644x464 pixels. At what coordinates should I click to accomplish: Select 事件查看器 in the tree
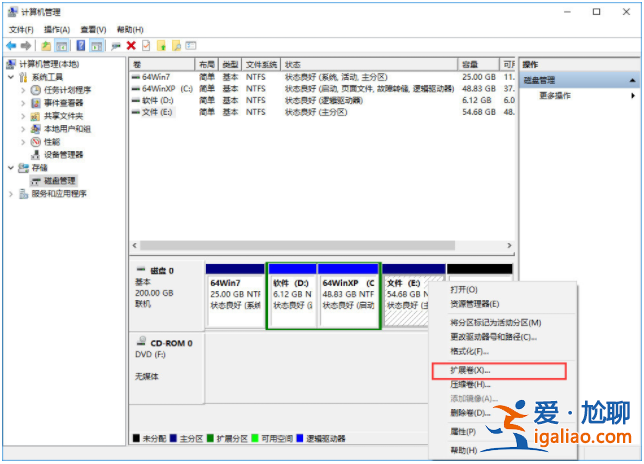tap(64, 103)
